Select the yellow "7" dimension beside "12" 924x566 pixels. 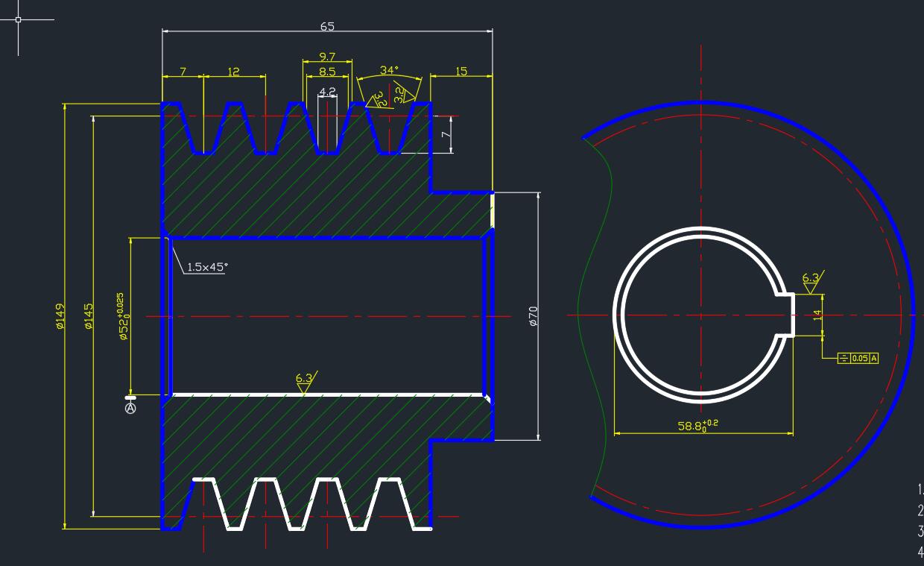click(183, 72)
